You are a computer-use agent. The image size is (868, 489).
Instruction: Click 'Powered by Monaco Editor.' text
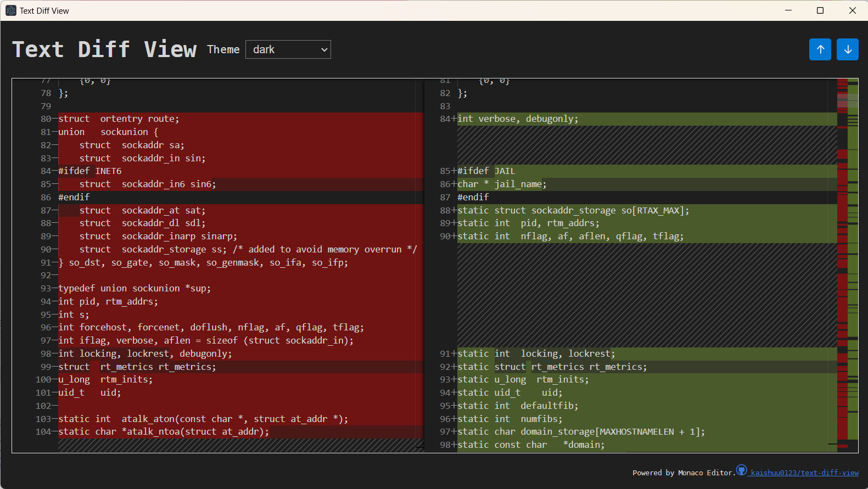[684, 473]
